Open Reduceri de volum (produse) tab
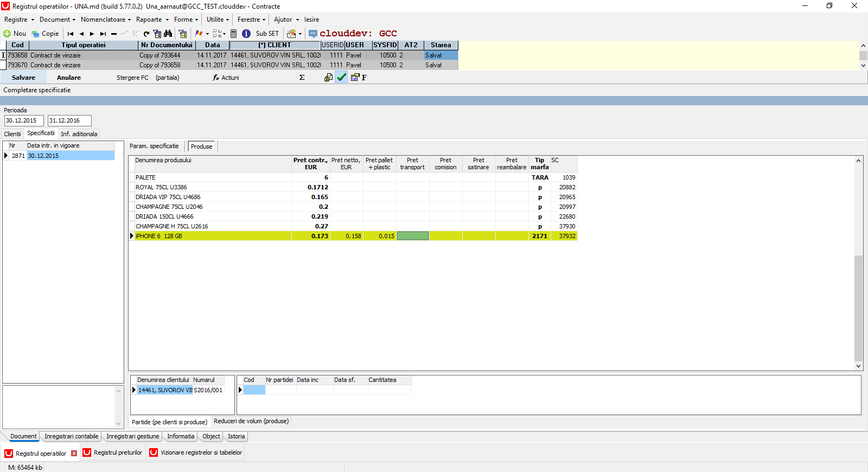Screen dimensions: 868x472 pos(251,421)
